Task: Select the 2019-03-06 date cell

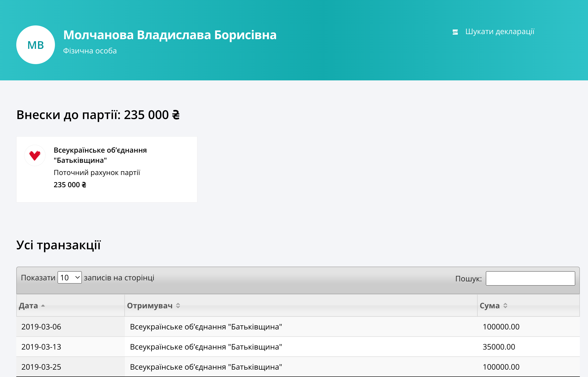Action: tap(70, 327)
